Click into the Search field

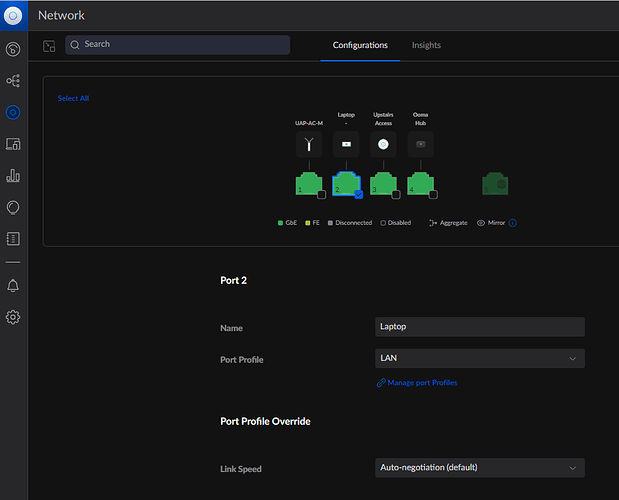click(x=178, y=45)
